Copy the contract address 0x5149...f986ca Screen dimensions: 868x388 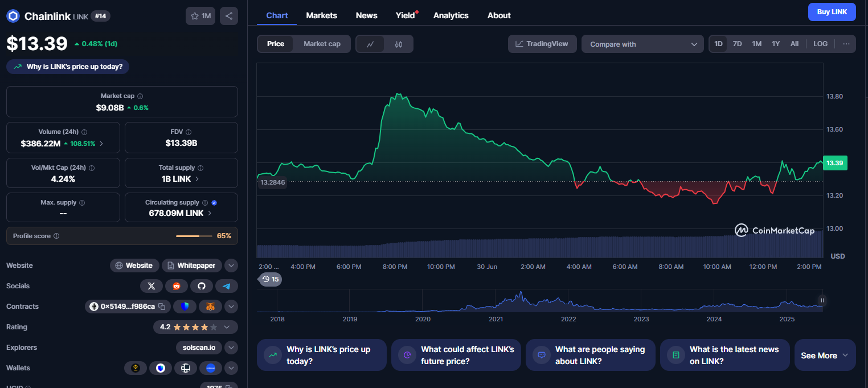(162, 307)
